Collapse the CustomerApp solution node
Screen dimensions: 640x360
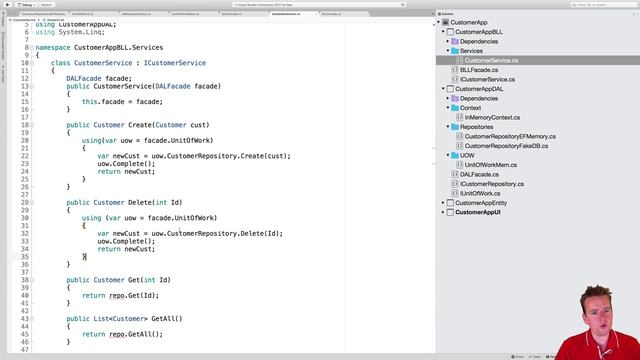coord(439,22)
